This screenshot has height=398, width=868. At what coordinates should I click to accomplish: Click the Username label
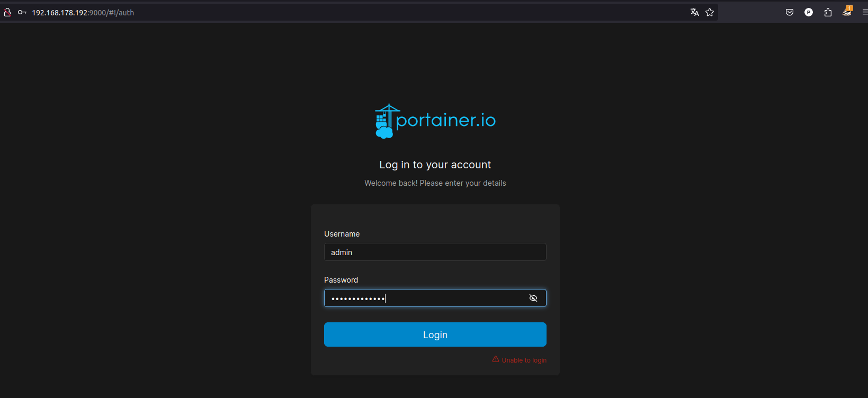(x=342, y=234)
